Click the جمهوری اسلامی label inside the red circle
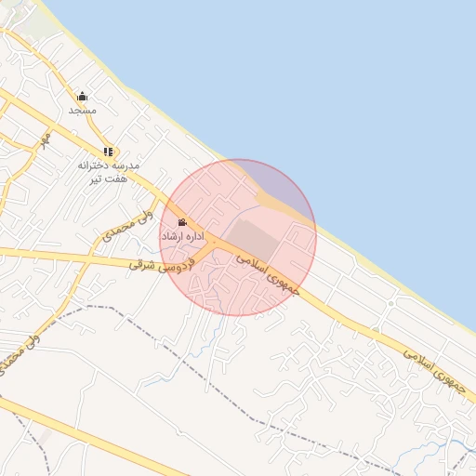Screen dimensions: 476x476 (x=268, y=274)
